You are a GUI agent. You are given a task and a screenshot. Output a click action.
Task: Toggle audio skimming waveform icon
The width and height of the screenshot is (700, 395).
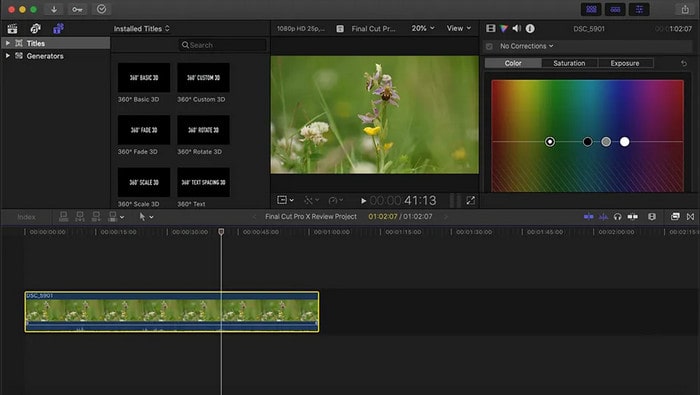603,216
